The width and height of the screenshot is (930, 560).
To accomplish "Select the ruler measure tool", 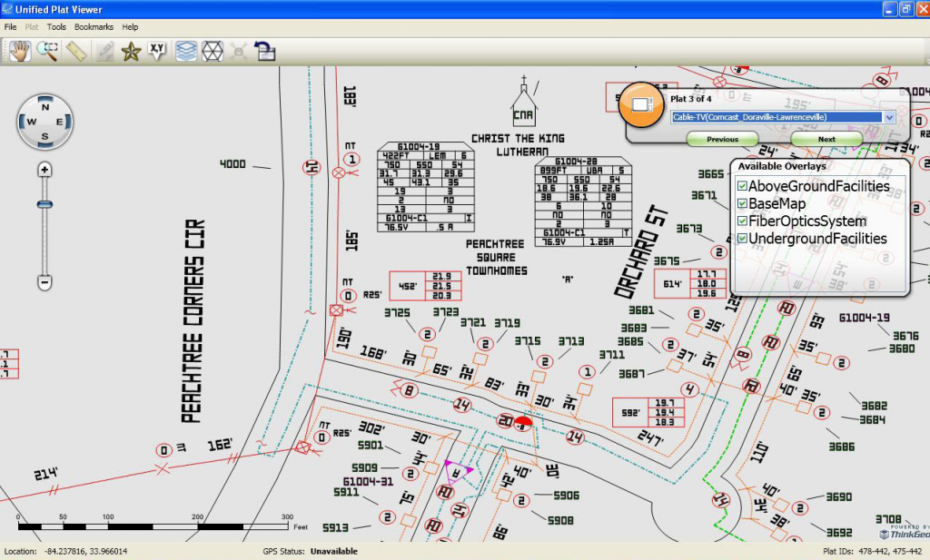I will tap(76, 52).
